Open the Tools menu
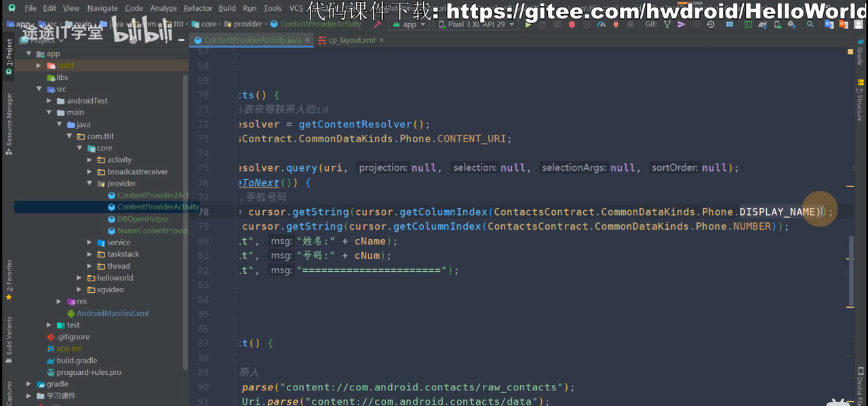Viewport: 868px width, 406px height. (x=273, y=8)
